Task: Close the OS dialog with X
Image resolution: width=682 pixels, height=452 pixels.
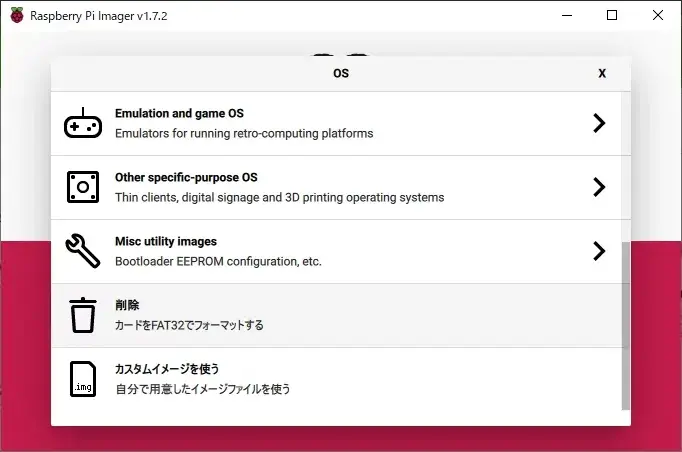Action: 602,73
